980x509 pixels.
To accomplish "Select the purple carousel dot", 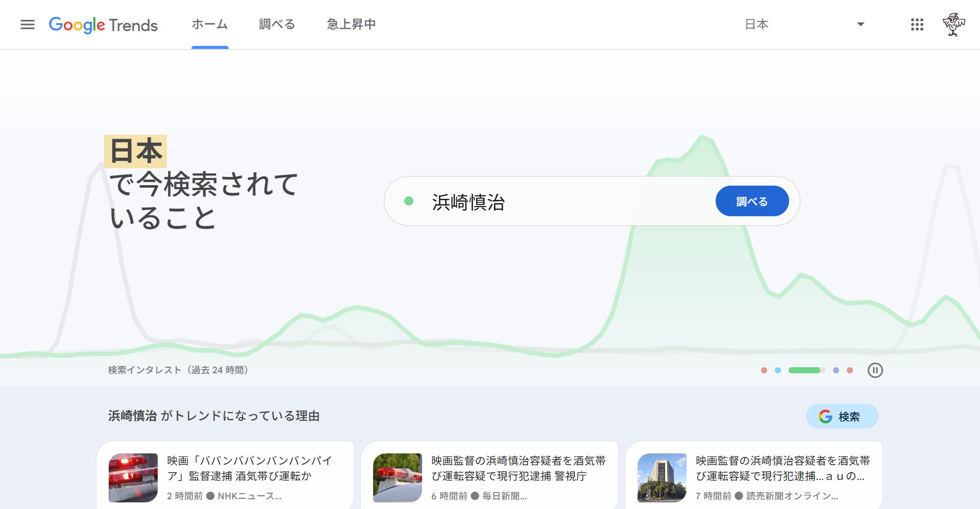I will [x=836, y=370].
